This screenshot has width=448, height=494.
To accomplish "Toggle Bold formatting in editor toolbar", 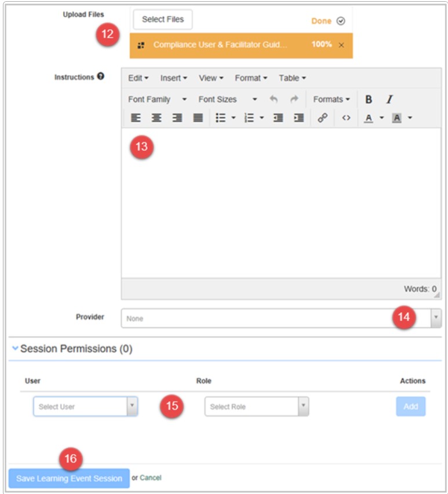I will point(368,100).
